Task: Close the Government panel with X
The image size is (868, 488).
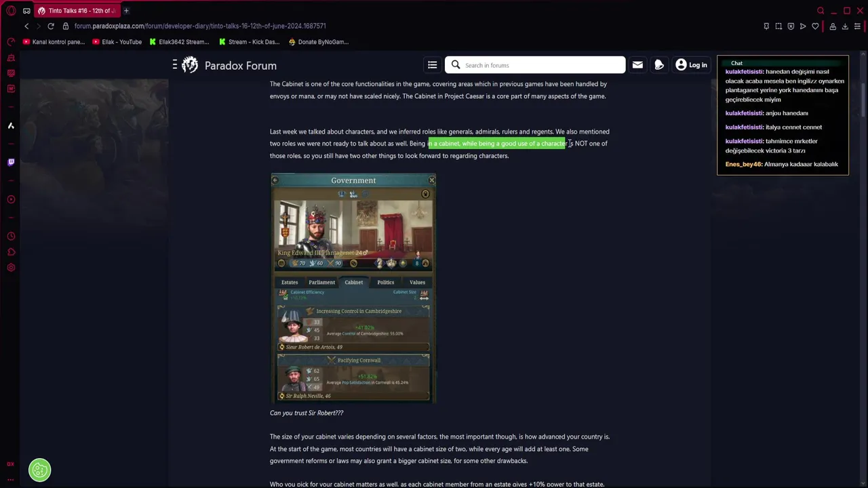Action: 431,180
